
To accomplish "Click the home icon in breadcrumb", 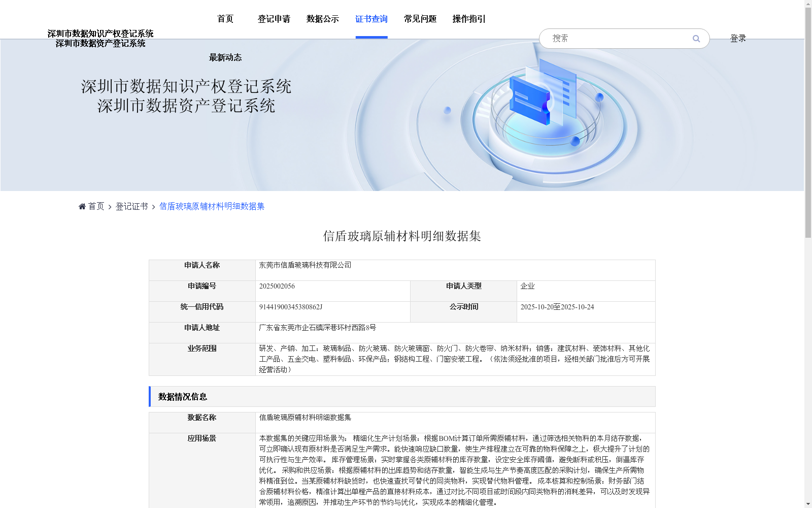I will click(x=82, y=206).
